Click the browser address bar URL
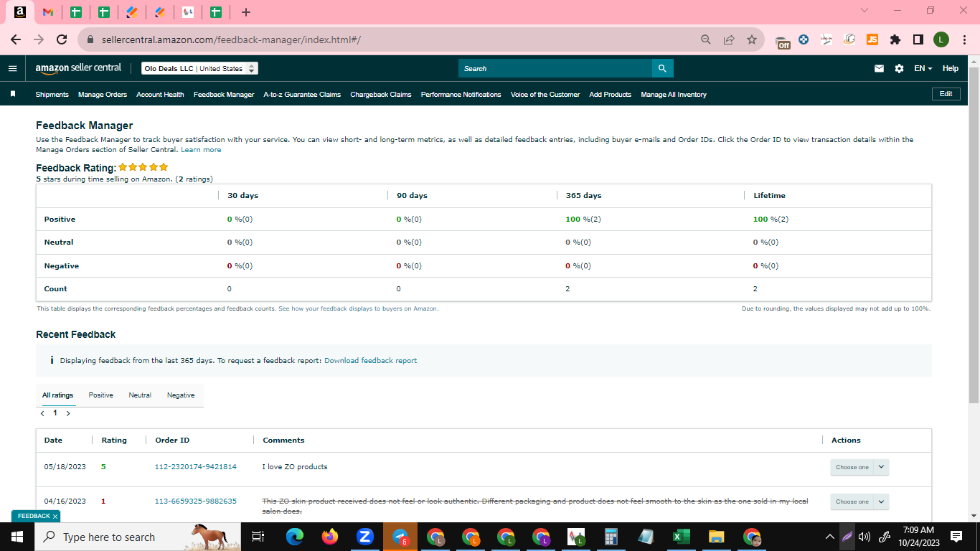Screen dimensions: 980x551 tap(231, 39)
